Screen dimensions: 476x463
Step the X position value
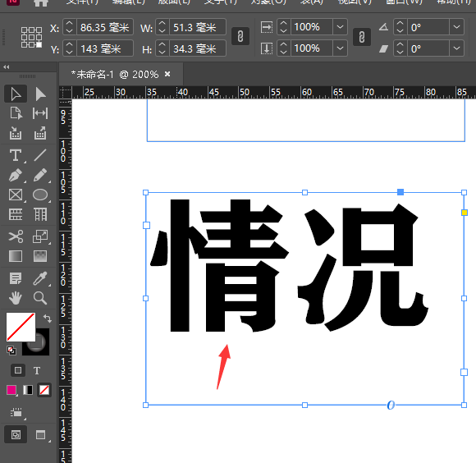click(x=70, y=27)
